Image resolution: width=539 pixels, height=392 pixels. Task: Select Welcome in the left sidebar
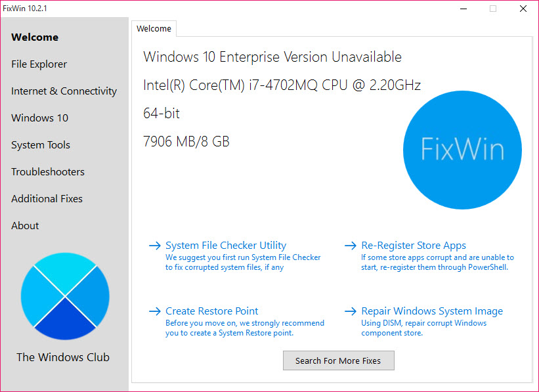click(x=35, y=37)
